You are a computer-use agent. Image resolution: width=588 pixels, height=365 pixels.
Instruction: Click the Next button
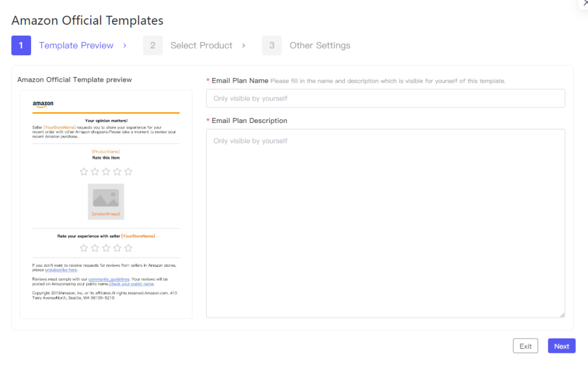click(x=561, y=346)
